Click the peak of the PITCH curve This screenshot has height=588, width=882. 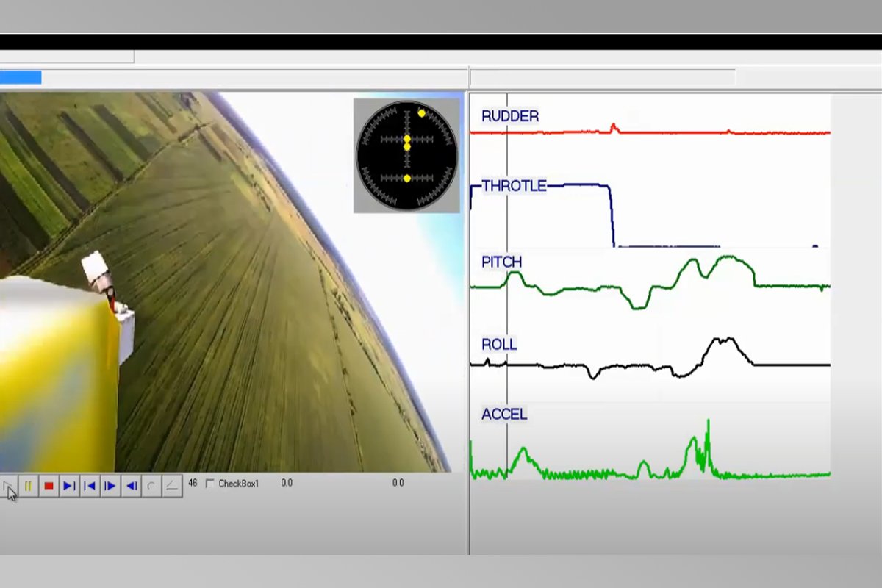pyautogui.click(x=728, y=257)
